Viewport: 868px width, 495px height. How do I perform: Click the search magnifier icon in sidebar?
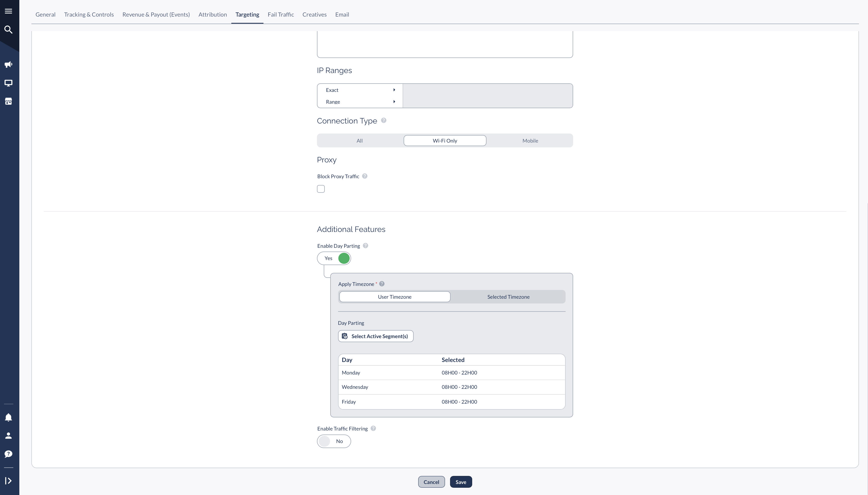tap(9, 30)
